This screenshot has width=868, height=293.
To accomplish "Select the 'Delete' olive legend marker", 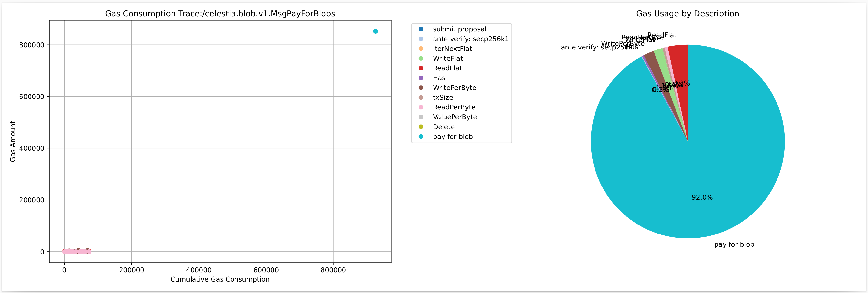I will [421, 127].
